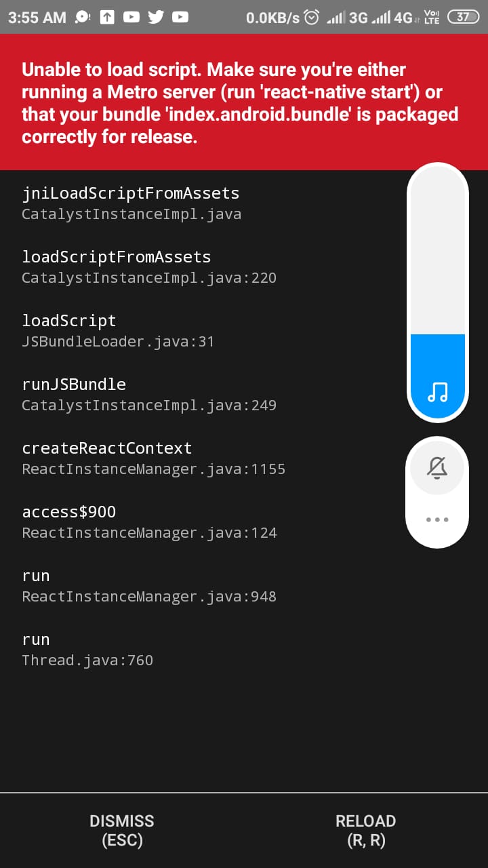Screen dimensions: 488x868
Task: Open the alarm clock icon in status bar
Action: tap(311, 17)
